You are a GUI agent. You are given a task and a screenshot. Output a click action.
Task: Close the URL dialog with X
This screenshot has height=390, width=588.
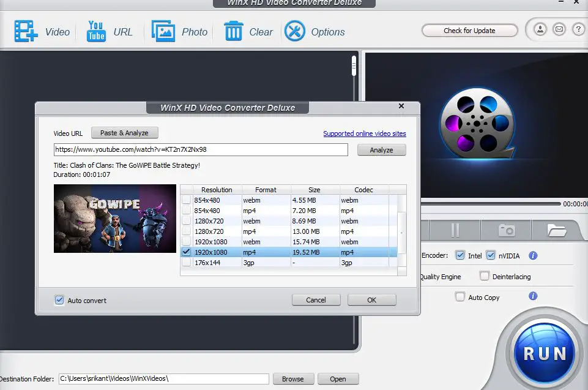[401, 107]
